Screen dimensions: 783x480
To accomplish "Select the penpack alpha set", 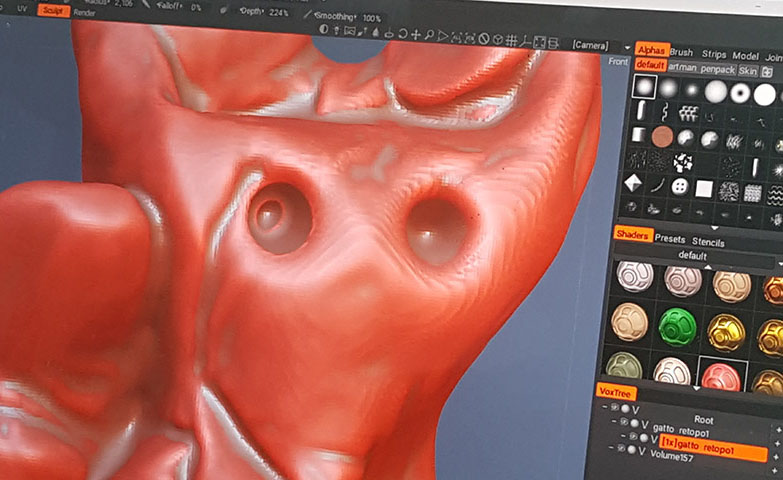I will [717, 70].
